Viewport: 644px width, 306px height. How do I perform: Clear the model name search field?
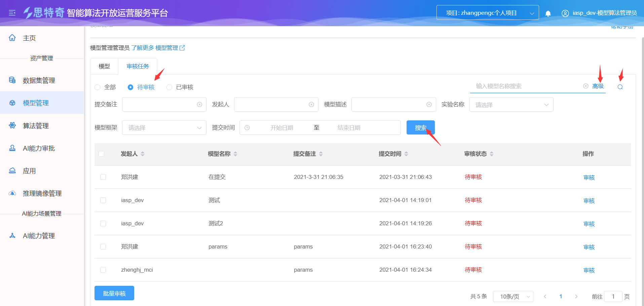[585, 86]
